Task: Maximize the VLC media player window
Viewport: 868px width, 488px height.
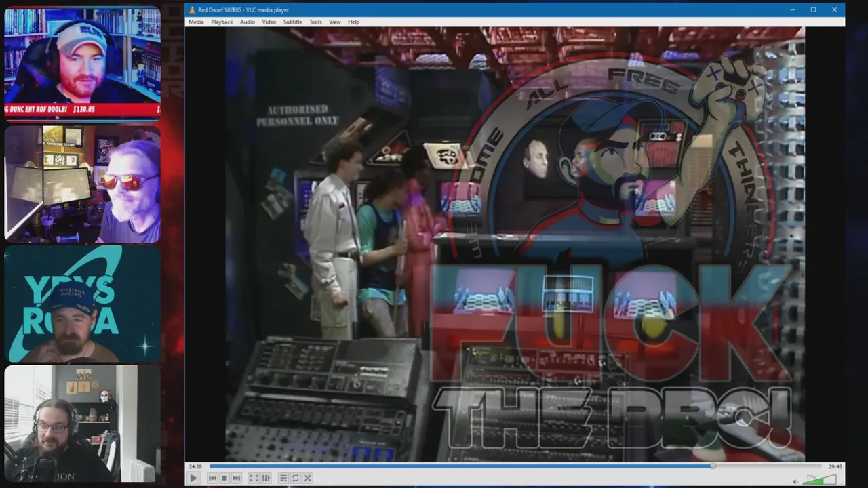Action: [813, 9]
